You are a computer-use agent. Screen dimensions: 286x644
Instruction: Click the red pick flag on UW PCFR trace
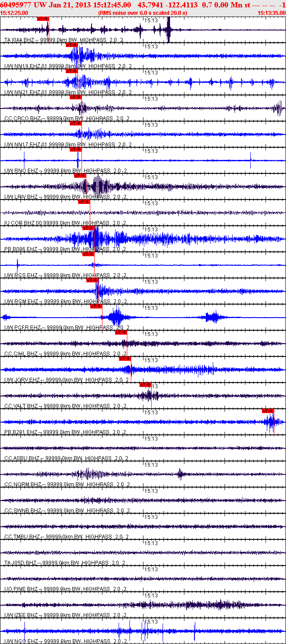[x=96, y=306]
